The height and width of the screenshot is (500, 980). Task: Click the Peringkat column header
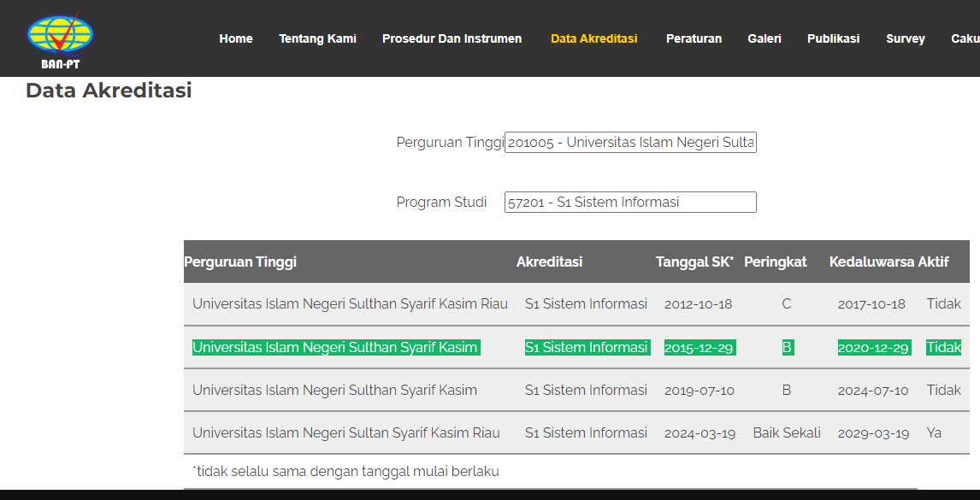point(775,262)
